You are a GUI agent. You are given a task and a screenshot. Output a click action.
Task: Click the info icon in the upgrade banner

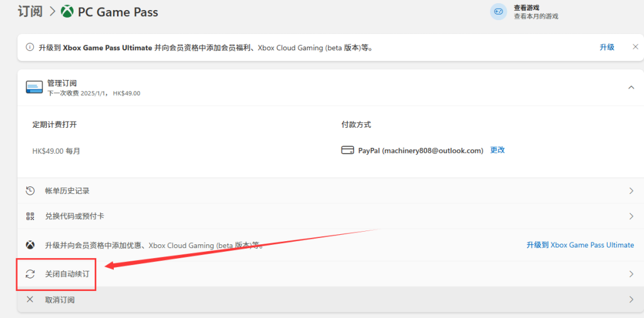click(x=30, y=48)
